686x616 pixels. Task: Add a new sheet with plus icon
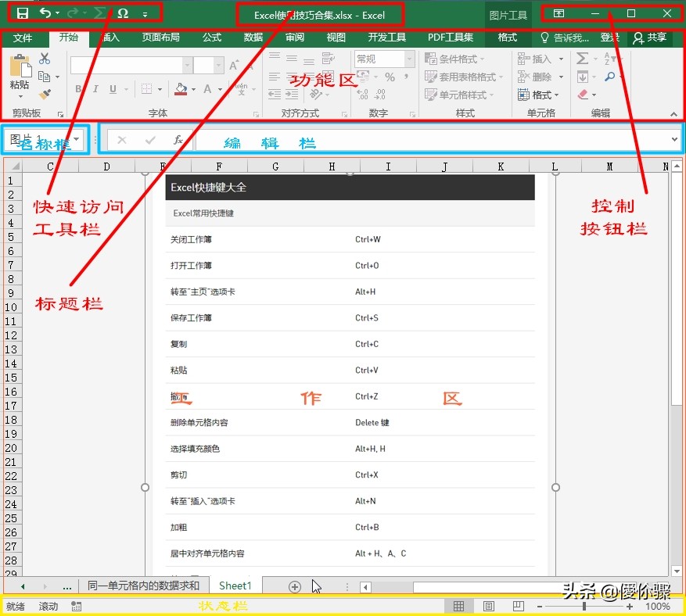pos(295,587)
